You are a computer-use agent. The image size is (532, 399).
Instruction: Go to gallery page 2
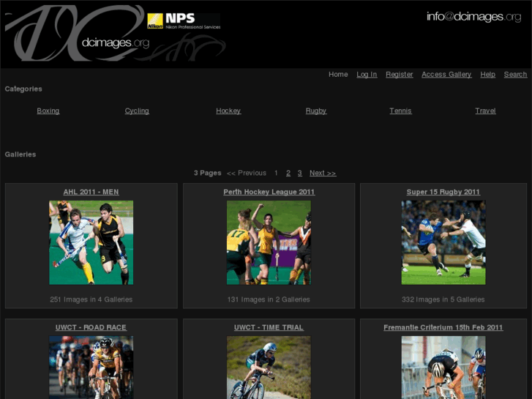[x=288, y=173]
